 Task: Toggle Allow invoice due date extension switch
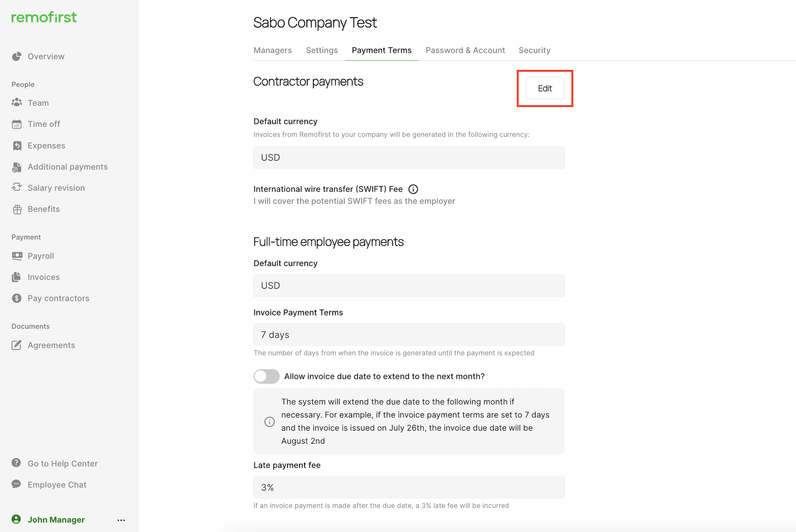click(x=267, y=376)
